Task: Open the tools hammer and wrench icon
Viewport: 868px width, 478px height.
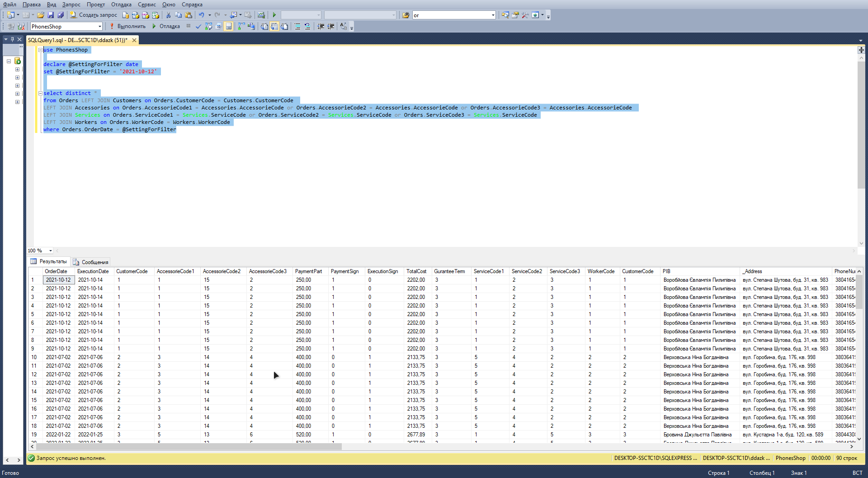Action: 525,15
